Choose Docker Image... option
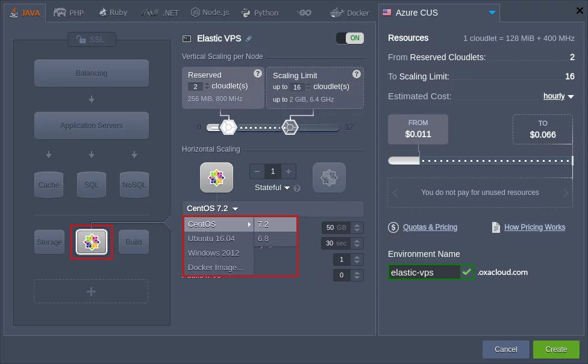The height and width of the screenshot is (364, 588). 219,267
